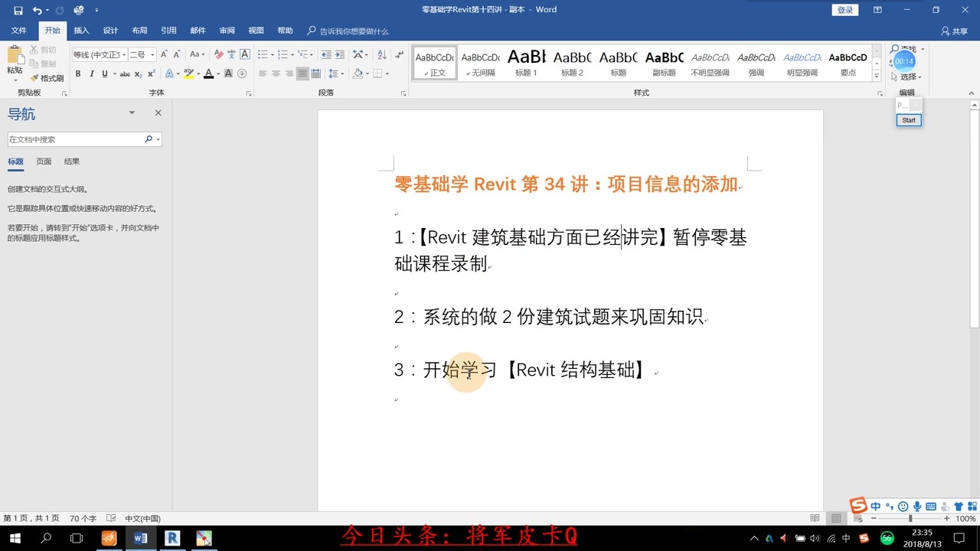The width and height of the screenshot is (980, 551).
Task: Click the Superscript x² icon
Action: [151, 74]
